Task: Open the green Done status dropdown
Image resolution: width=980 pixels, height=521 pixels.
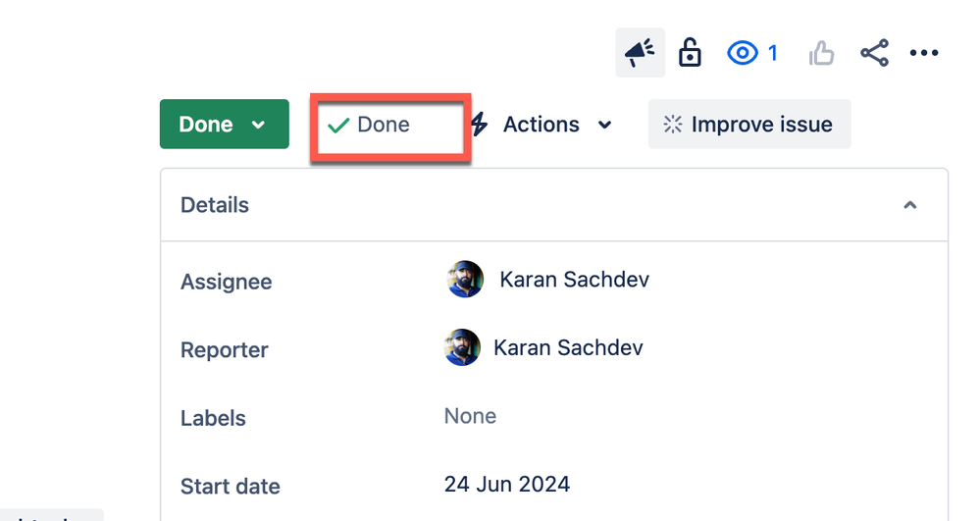Action: tap(225, 124)
